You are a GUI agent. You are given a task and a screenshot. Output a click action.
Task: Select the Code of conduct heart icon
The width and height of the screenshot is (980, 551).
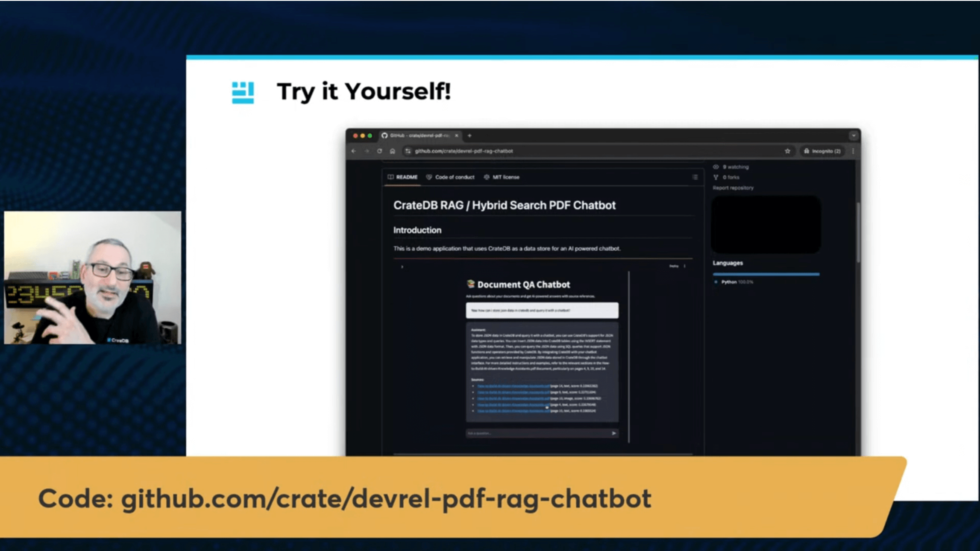pyautogui.click(x=429, y=177)
